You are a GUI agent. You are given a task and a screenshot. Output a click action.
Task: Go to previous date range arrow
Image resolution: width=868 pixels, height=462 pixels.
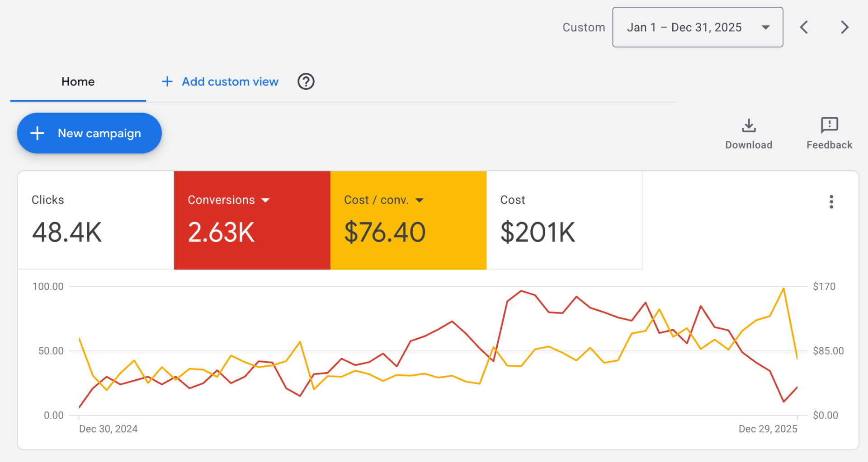point(804,27)
